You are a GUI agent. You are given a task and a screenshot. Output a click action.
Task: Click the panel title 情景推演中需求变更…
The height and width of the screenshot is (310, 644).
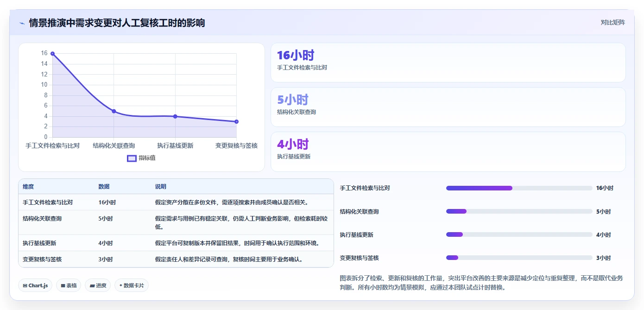tap(117, 23)
